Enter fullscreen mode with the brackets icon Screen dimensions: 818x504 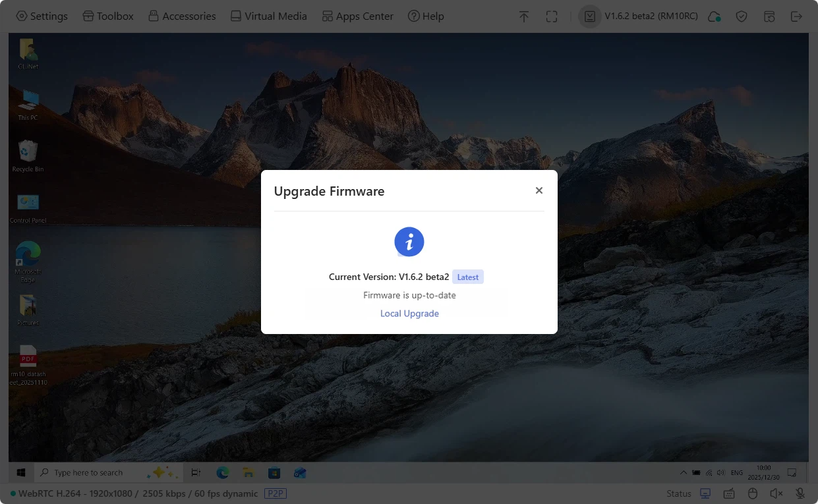pyautogui.click(x=552, y=16)
